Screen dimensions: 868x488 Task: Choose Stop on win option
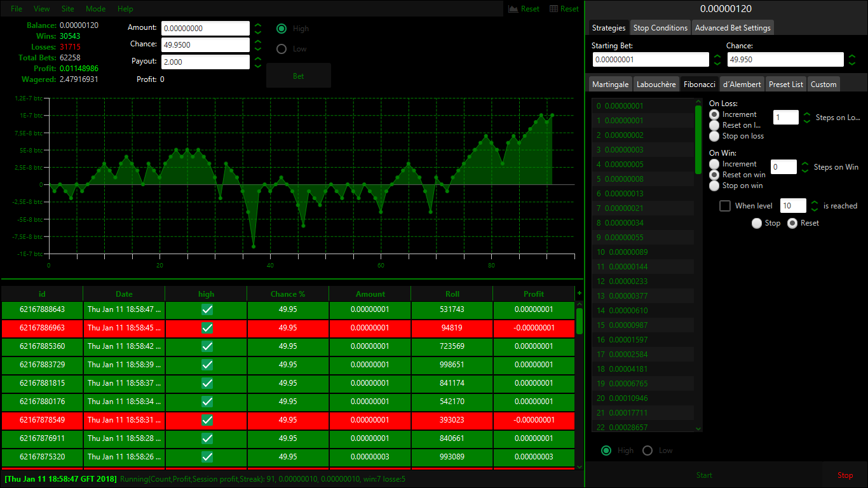714,186
